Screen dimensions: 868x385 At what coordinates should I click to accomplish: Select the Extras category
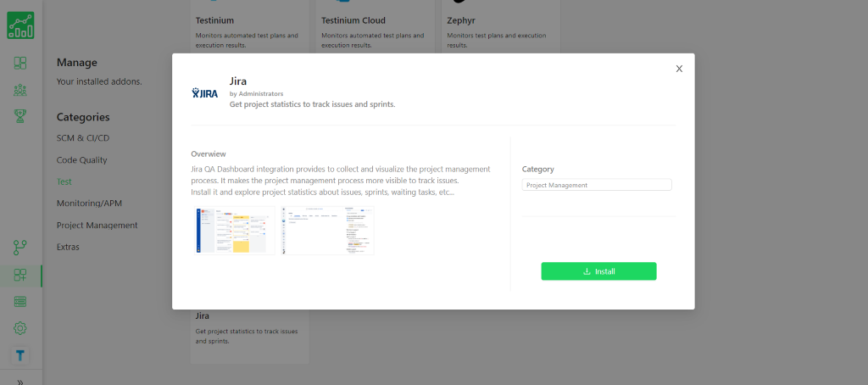(68, 247)
